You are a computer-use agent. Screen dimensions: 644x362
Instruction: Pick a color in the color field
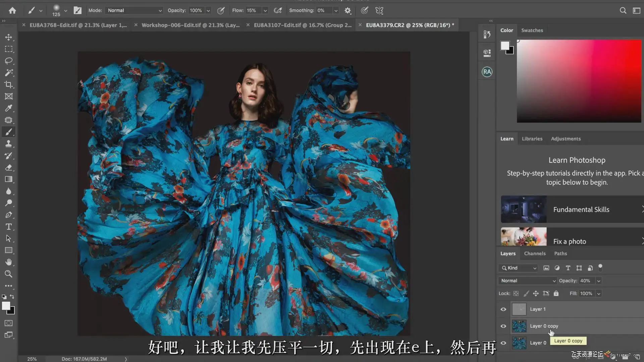tap(579, 81)
